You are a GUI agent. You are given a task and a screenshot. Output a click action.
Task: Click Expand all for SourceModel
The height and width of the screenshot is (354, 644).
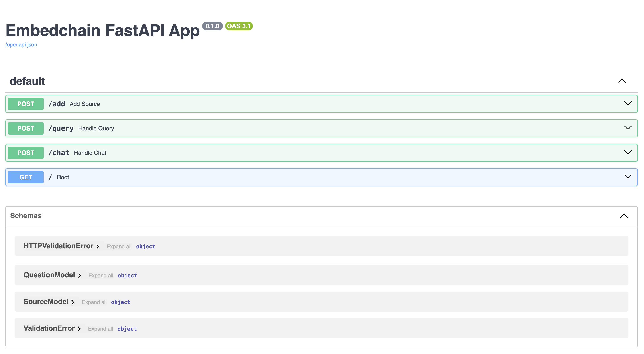pos(94,302)
